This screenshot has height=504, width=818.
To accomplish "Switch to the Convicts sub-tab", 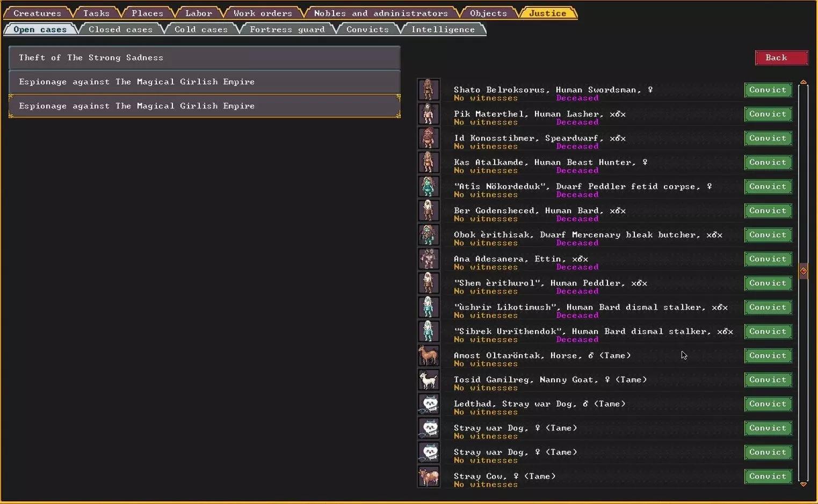I will 368,30.
